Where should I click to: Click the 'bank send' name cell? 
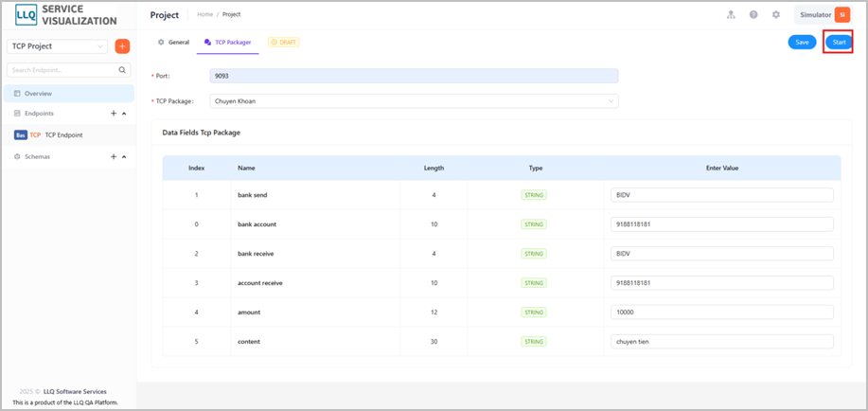[x=315, y=195]
